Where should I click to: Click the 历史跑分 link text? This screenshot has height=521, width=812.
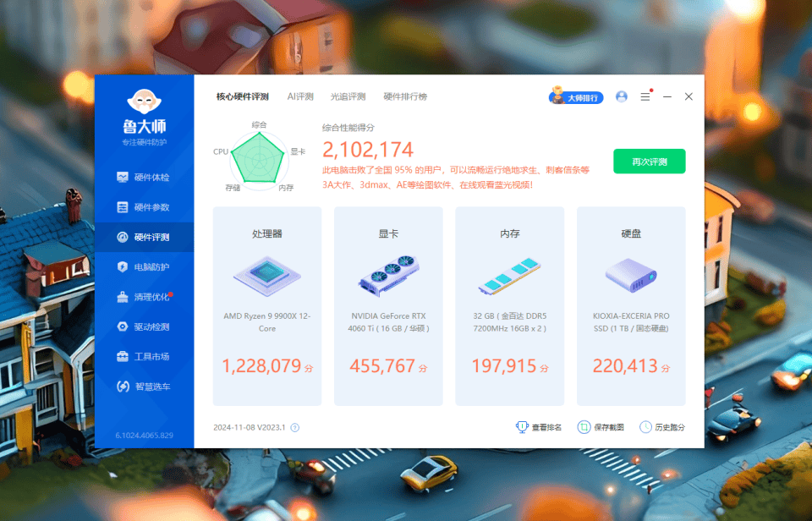(670, 427)
